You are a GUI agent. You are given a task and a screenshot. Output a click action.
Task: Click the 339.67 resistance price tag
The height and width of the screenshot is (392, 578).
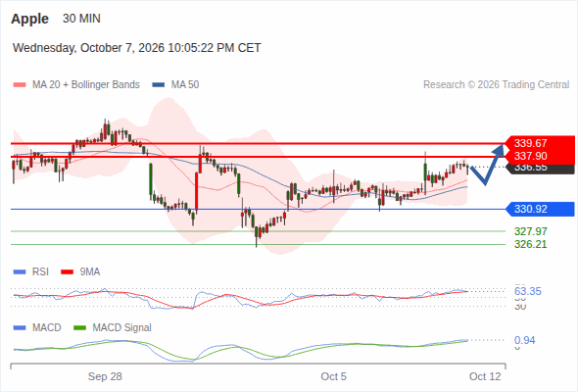click(x=540, y=143)
